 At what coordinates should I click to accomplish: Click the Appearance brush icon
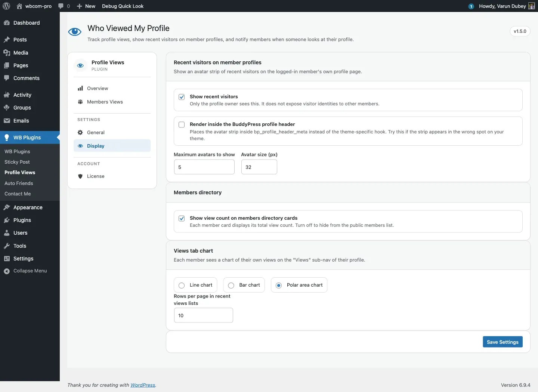click(x=7, y=207)
